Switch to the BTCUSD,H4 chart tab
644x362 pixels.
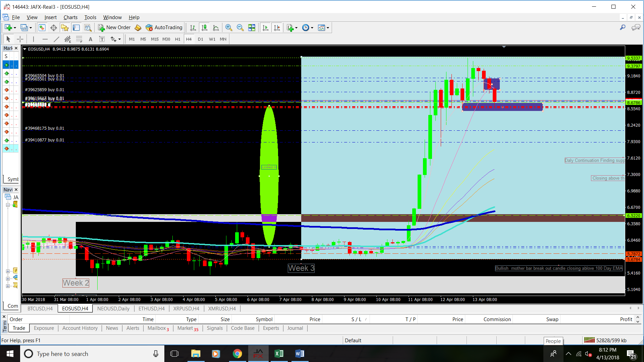pyautogui.click(x=40, y=308)
